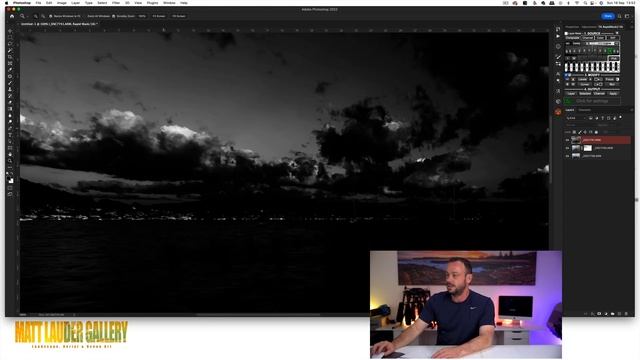Screen dimensions: 640x360
Task: Select the Rectangular Marquee tool
Action: pos(10,38)
